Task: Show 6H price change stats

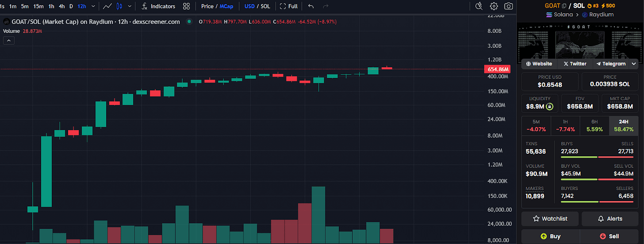Action: (x=594, y=126)
